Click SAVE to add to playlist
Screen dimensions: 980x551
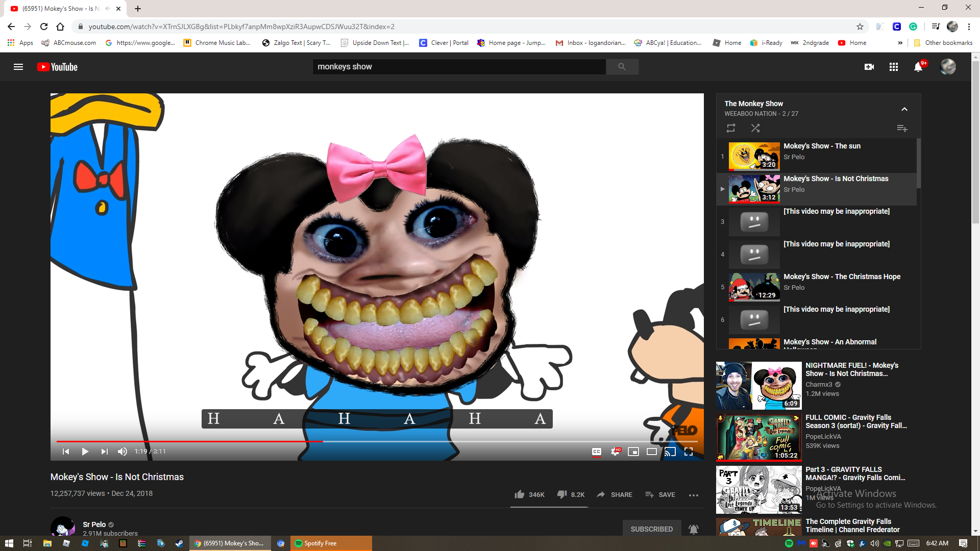660,495
